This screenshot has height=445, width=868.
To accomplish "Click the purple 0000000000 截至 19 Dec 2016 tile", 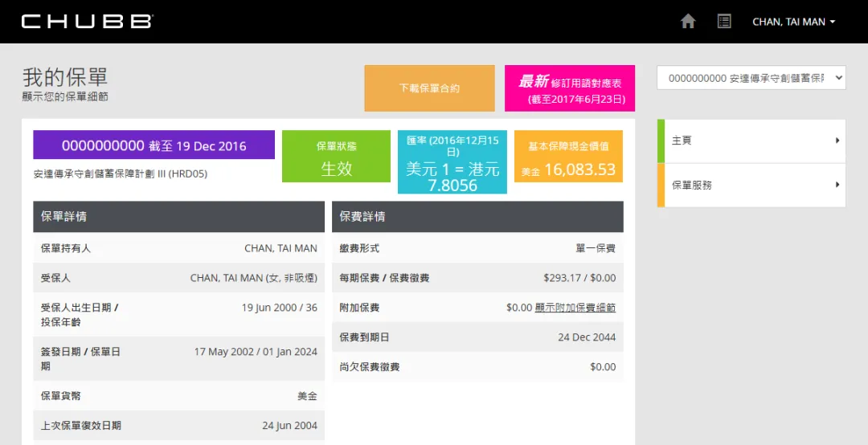I will [154, 145].
